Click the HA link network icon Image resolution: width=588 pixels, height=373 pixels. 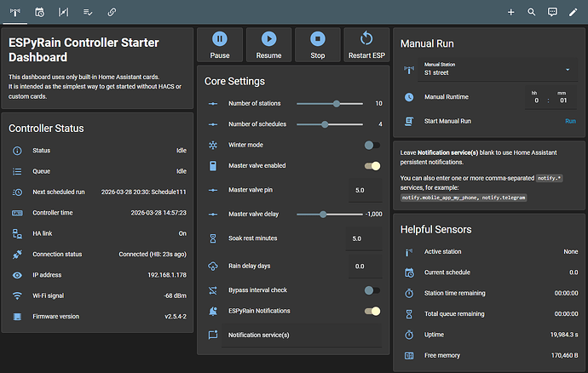click(17, 233)
